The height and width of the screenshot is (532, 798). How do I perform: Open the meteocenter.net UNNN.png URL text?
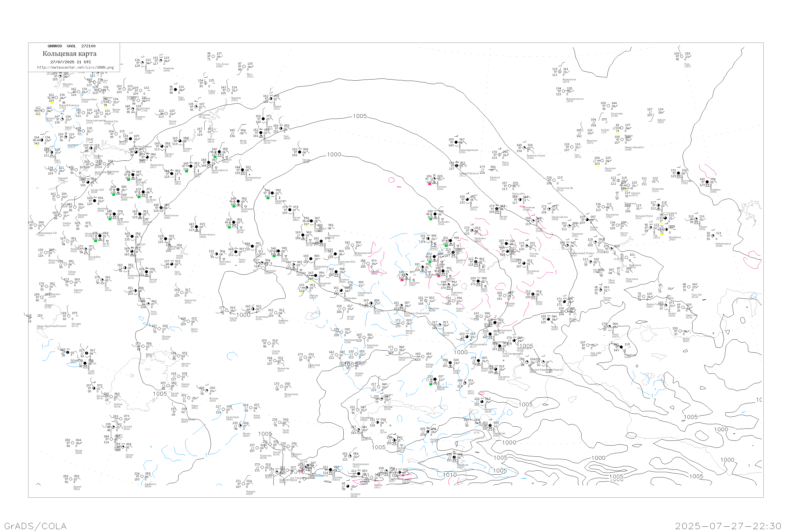[x=75, y=68]
